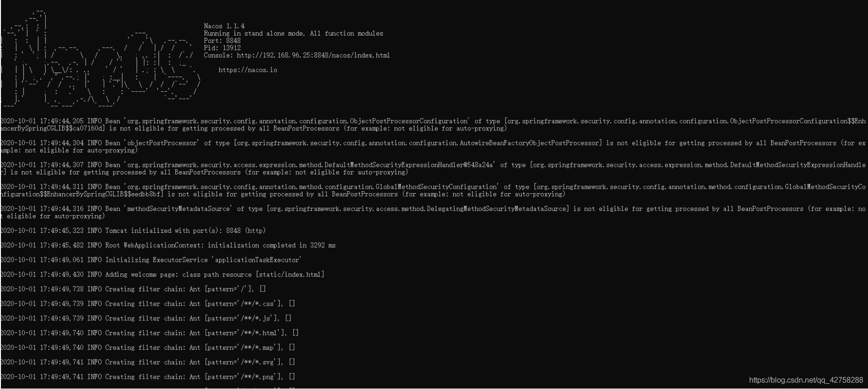868x389 pixels.
Task: Click the Nacos console URL with index.html
Action: pos(313,55)
